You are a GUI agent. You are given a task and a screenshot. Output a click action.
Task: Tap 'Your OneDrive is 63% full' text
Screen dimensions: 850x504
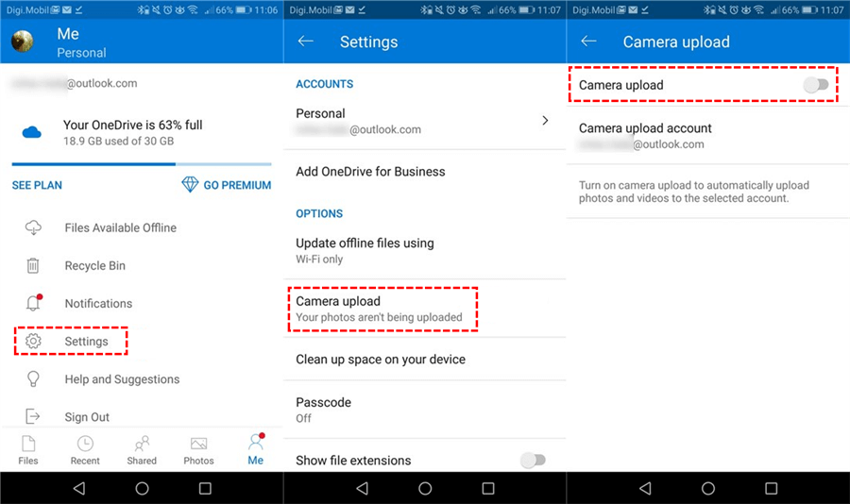point(133,126)
